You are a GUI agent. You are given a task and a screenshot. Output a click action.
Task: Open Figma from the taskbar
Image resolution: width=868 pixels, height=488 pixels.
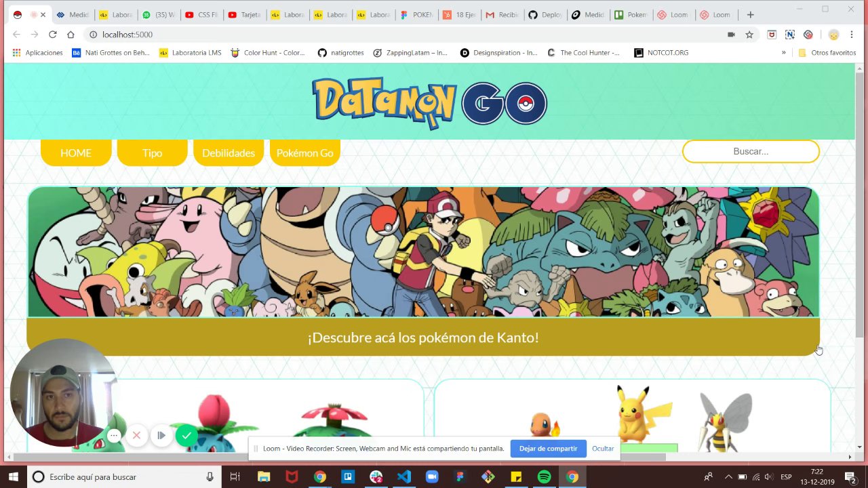(x=460, y=476)
